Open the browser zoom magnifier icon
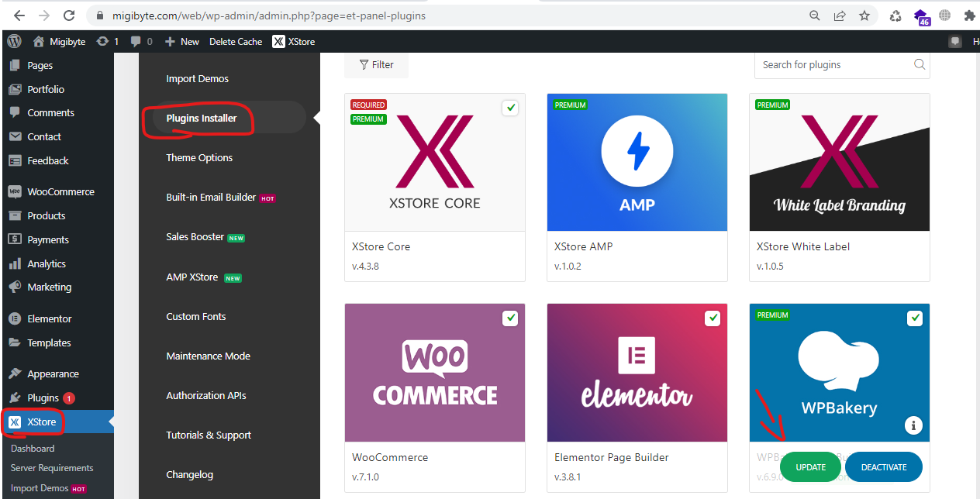The width and height of the screenshot is (980, 499). (x=815, y=15)
